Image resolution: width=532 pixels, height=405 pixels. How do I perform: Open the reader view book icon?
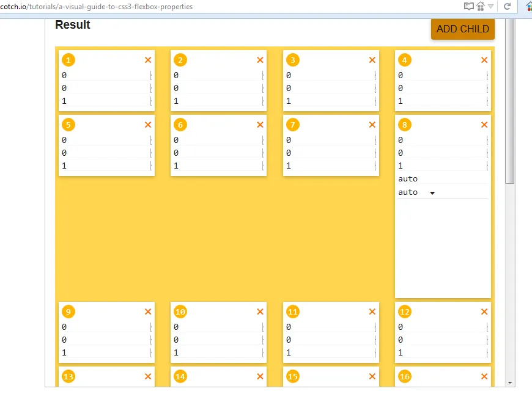pyautogui.click(x=468, y=6)
